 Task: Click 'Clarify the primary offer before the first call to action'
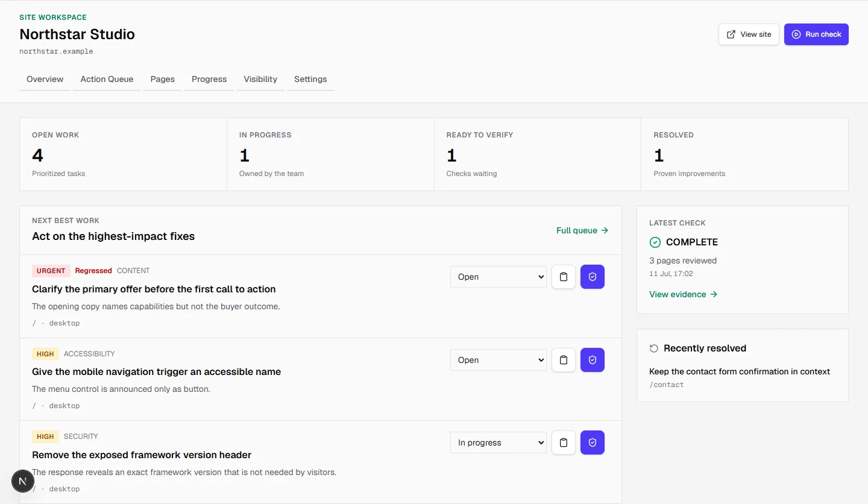click(x=154, y=289)
